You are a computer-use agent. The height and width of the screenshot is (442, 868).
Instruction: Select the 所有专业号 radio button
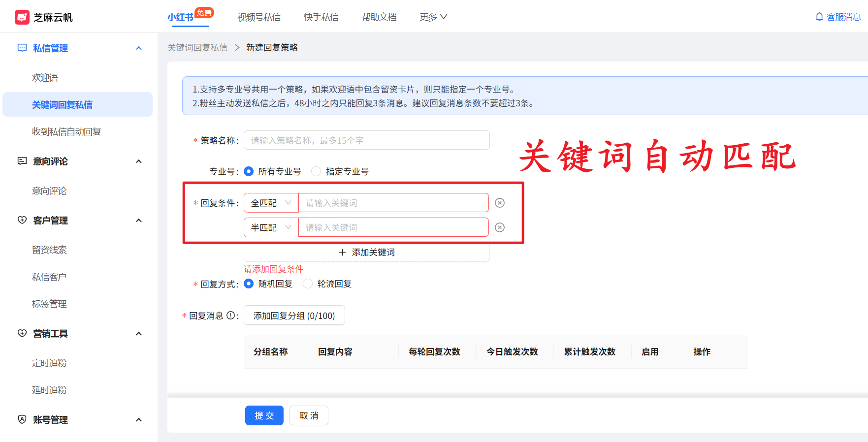pyautogui.click(x=249, y=171)
